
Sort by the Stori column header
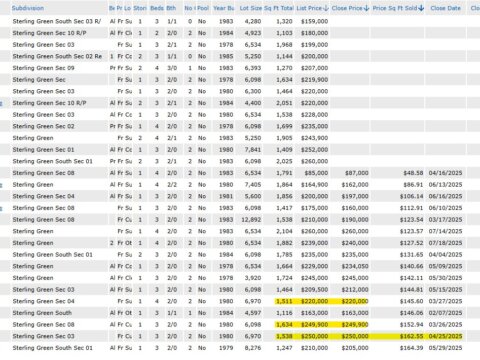[x=140, y=8]
